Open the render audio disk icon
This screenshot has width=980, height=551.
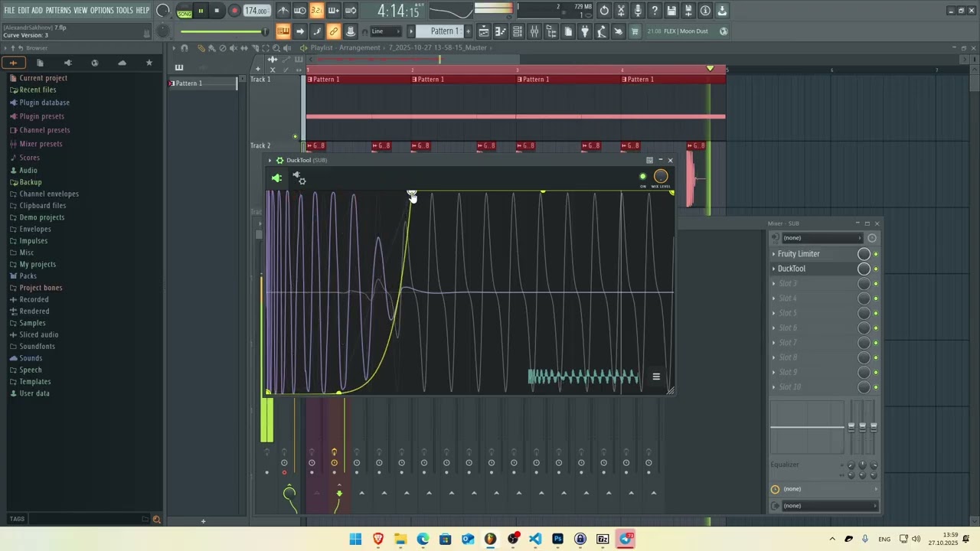(x=688, y=11)
